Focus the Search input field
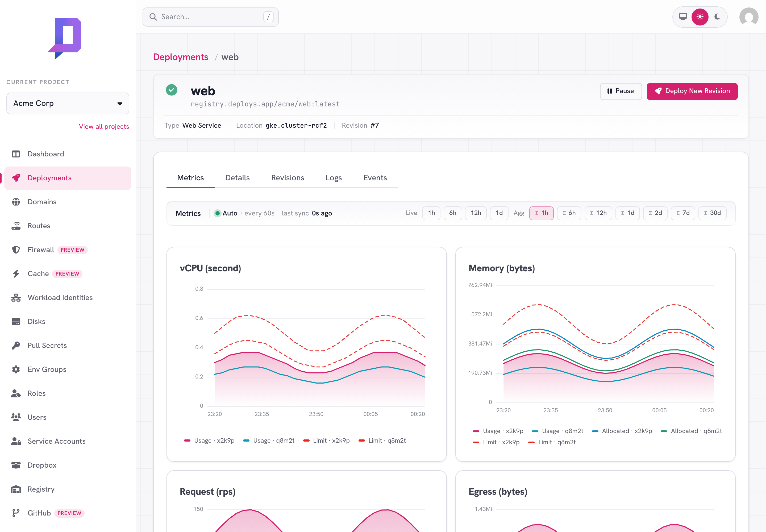 pos(210,17)
